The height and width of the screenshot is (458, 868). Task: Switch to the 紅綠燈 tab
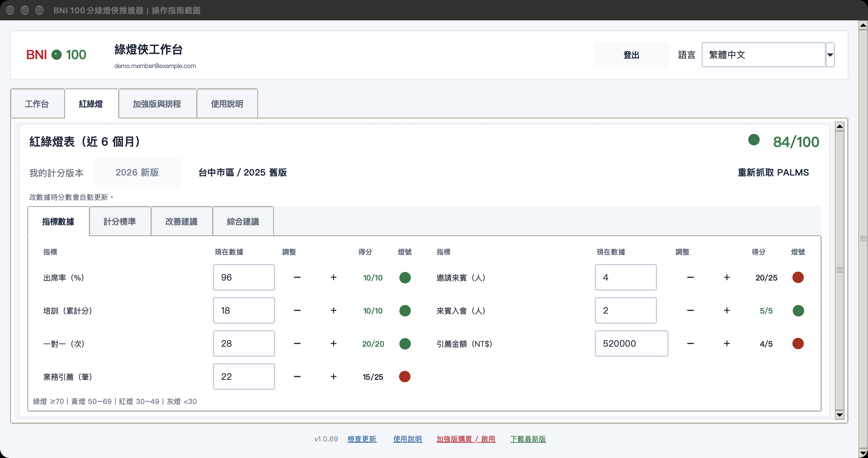click(91, 104)
